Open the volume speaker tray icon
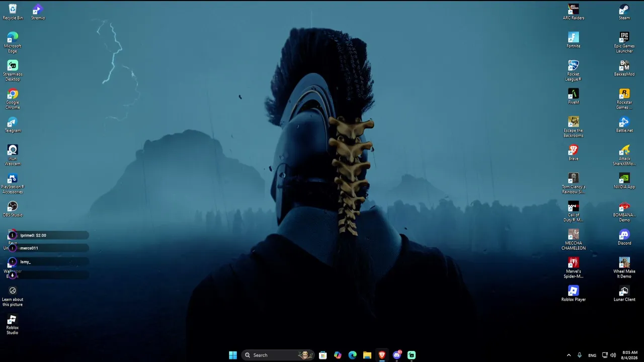This screenshot has width=644, height=362. 613,355
